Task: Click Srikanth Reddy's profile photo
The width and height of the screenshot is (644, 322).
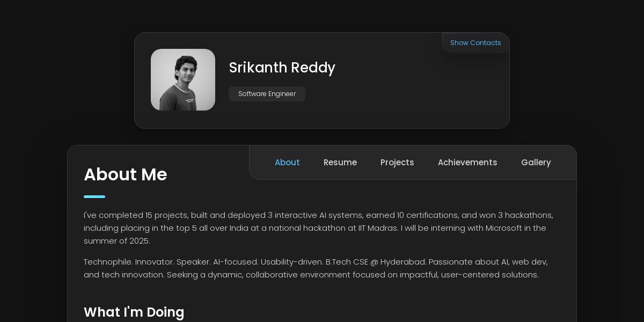Action: 183,80
